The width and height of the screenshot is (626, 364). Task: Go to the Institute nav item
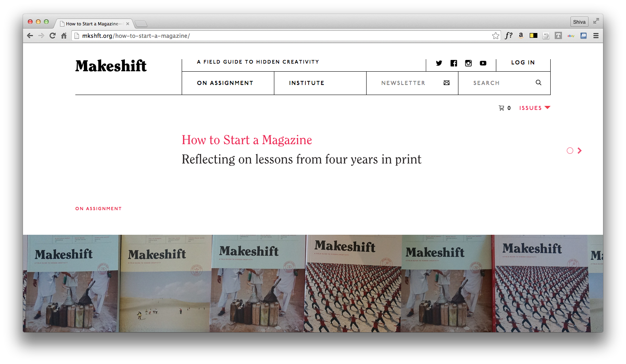[307, 83]
